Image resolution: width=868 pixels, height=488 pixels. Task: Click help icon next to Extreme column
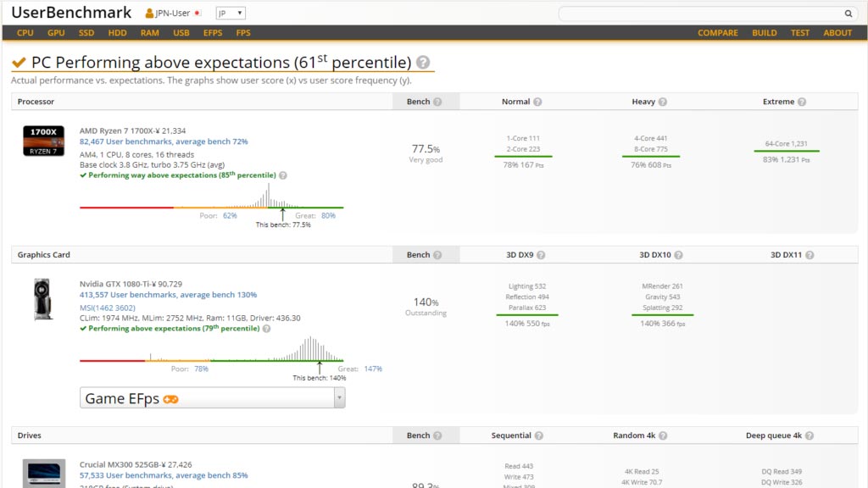802,102
